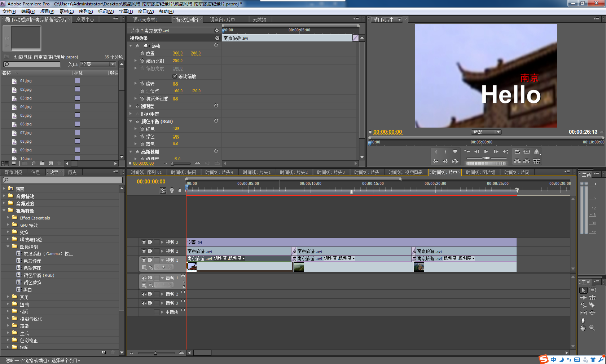Click the Go to In Point button

click(x=436, y=161)
